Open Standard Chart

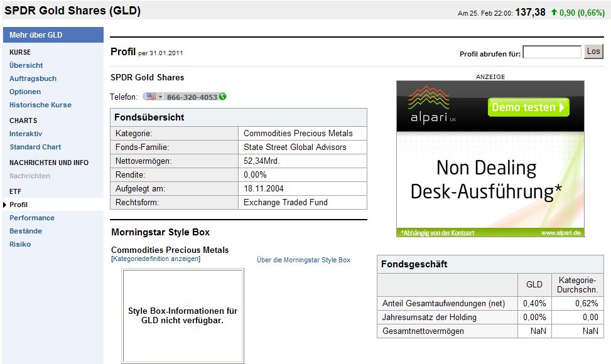(x=35, y=147)
